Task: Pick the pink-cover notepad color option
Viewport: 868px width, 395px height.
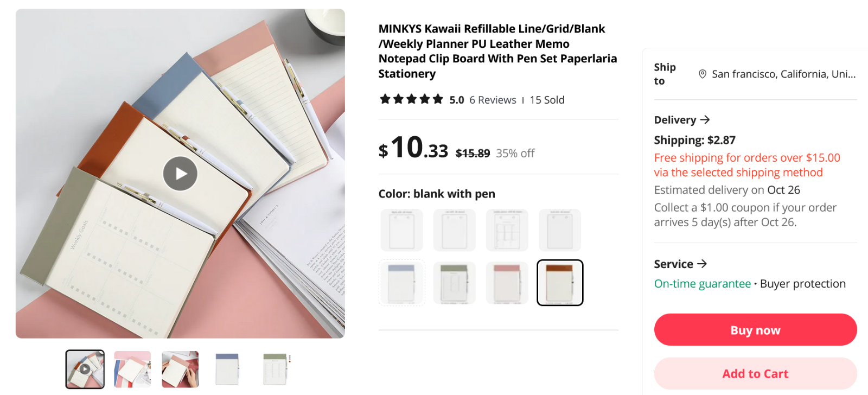Action: (507, 283)
